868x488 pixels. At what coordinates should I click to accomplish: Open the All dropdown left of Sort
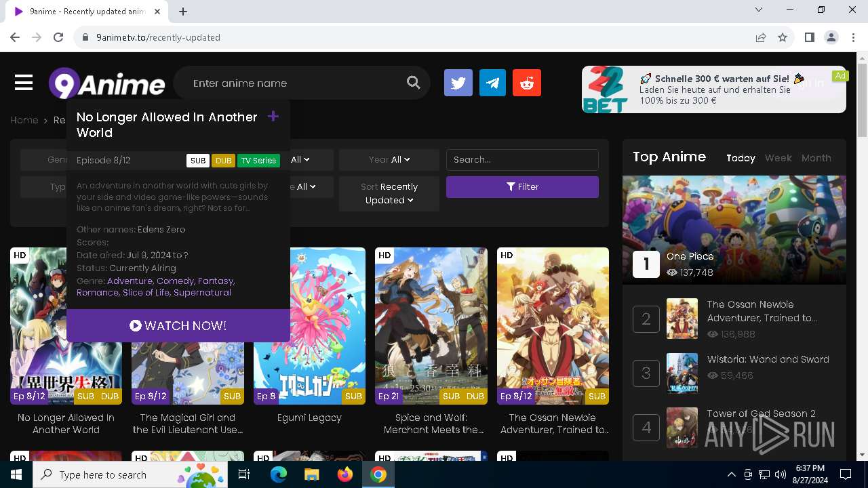(x=302, y=186)
